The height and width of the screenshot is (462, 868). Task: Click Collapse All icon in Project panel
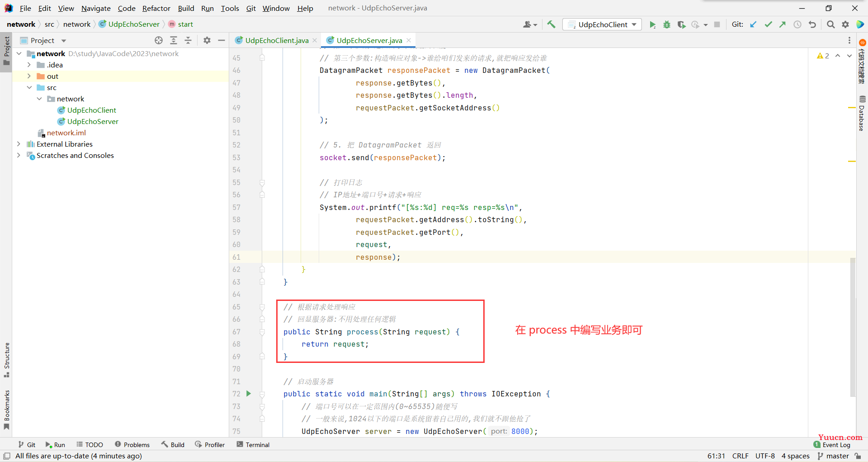(188, 40)
